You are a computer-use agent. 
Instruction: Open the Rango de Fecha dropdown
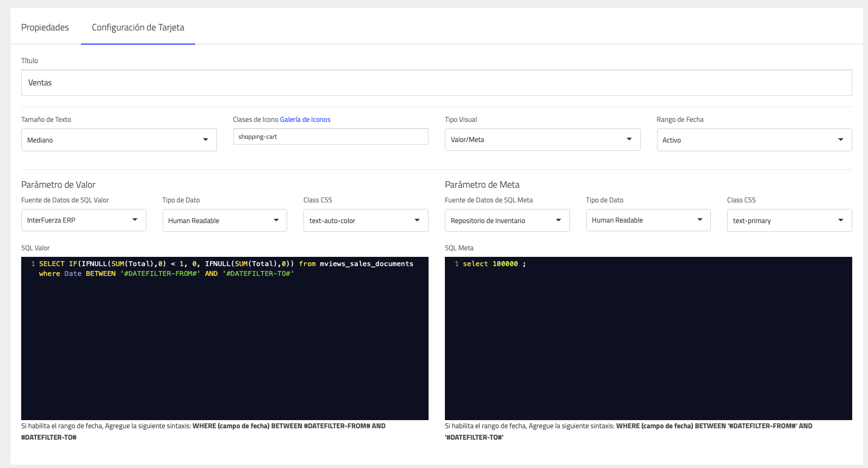[754, 140]
